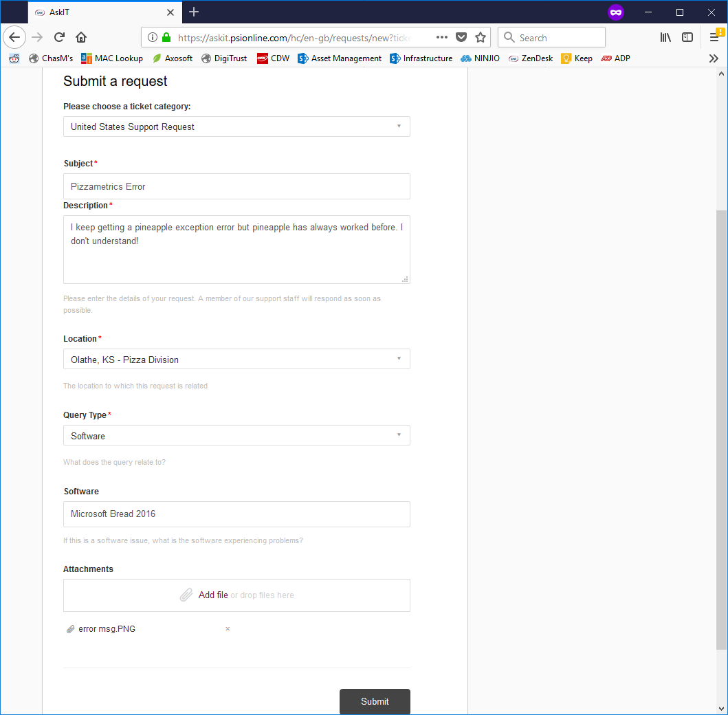The width and height of the screenshot is (728, 715).
Task: Bookmark this page with the star icon
Action: point(480,37)
